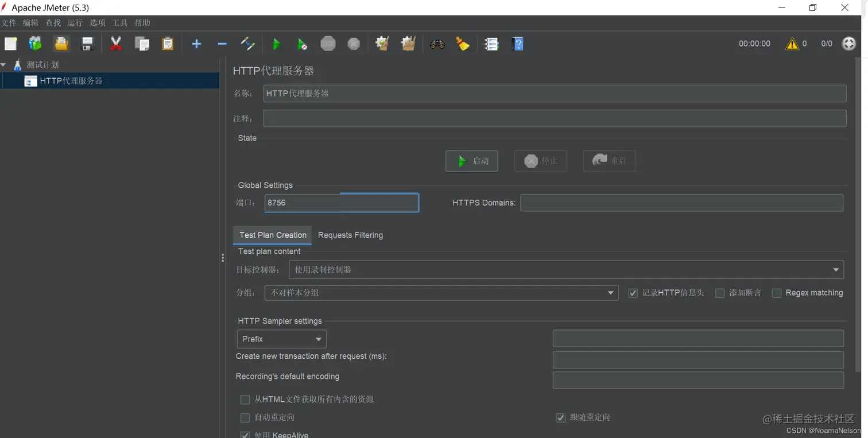This screenshot has height=438, width=868.
Task: Open the 分组 dropdown
Action: tap(441, 293)
